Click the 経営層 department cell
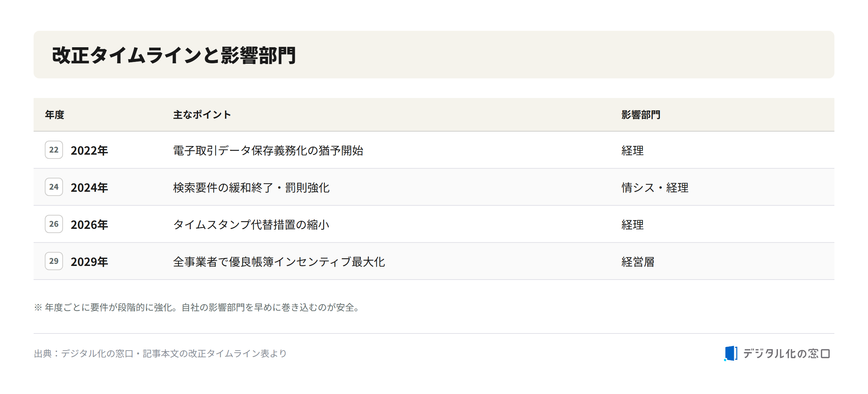The image size is (868, 394). pyautogui.click(x=638, y=262)
